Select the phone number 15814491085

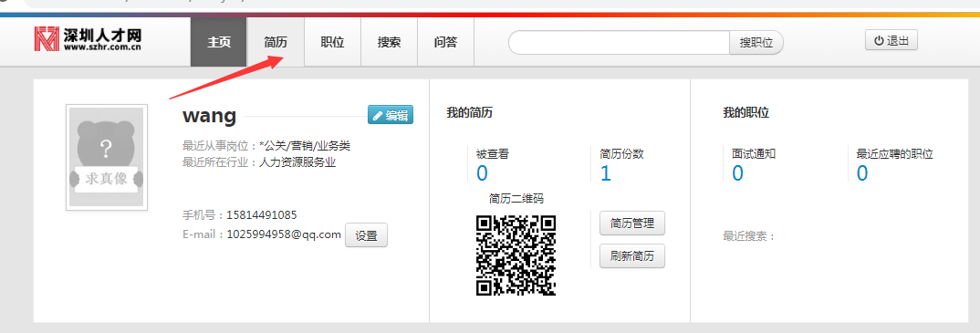(261, 215)
